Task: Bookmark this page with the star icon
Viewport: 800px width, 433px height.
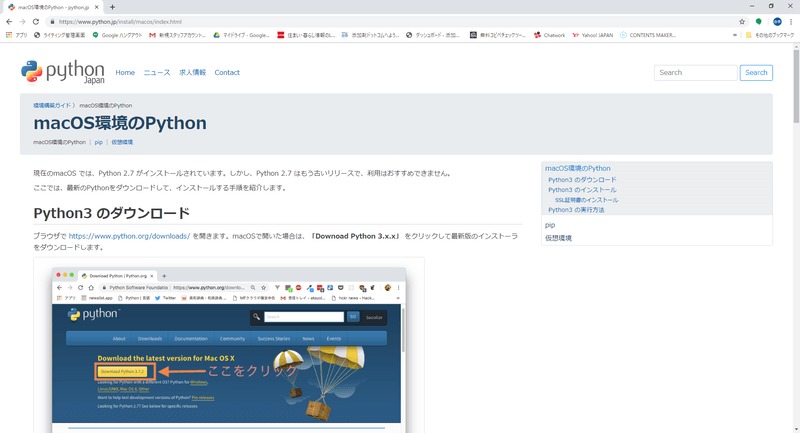Action: tap(742, 21)
